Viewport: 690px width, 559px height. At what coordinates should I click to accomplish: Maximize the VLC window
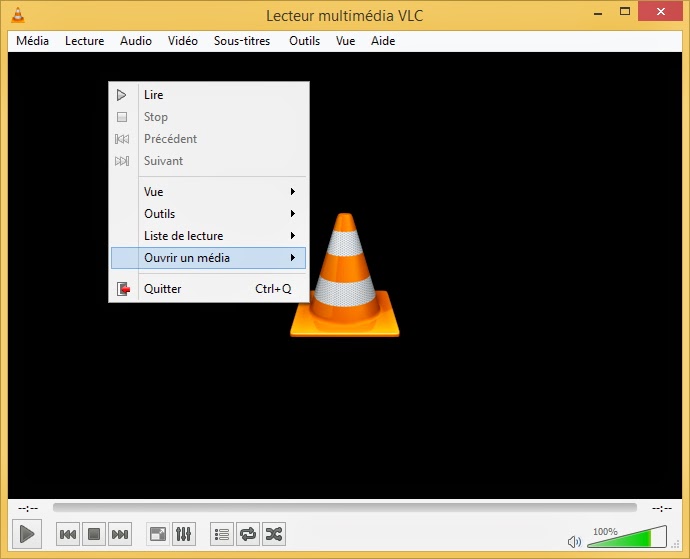click(625, 12)
